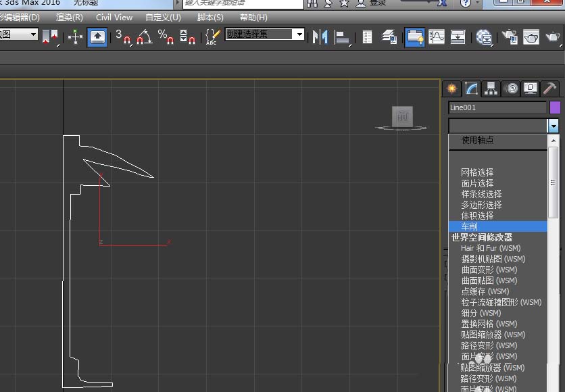
Task: Select Hair 和 Fur (WSM) modifier
Action: (x=491, y=248)
